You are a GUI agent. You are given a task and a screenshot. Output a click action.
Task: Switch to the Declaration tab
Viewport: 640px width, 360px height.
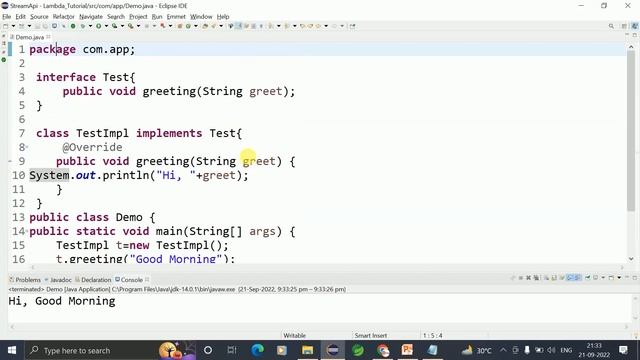[x=93, y=280]
